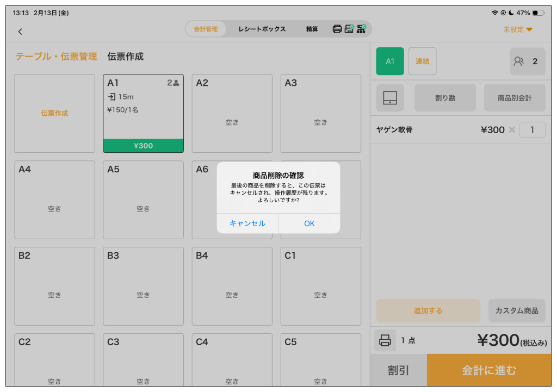Tap the 割り勘 split bill button
Image resolution: width=557 pixels, height=392 pixels.
(445, 98)
